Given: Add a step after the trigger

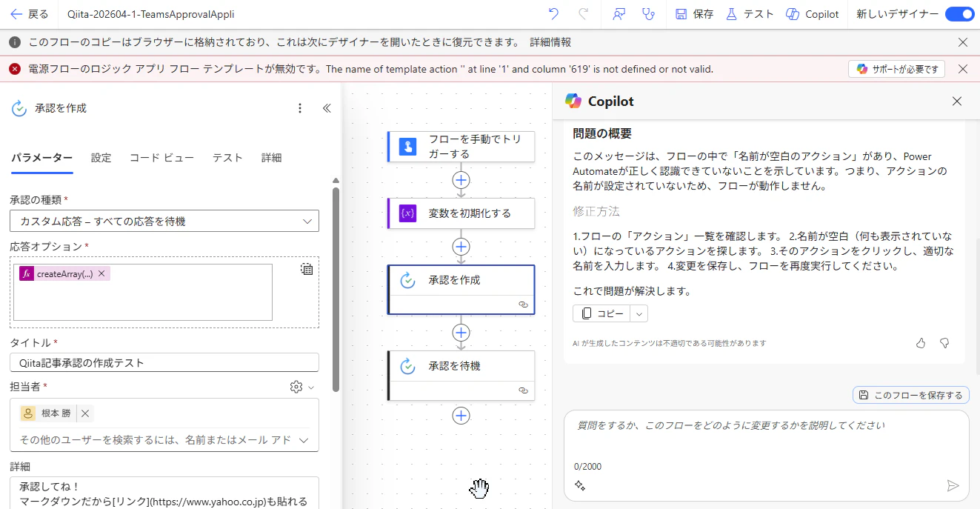Looking at the screenshot, I should click(x=461, y=180).
